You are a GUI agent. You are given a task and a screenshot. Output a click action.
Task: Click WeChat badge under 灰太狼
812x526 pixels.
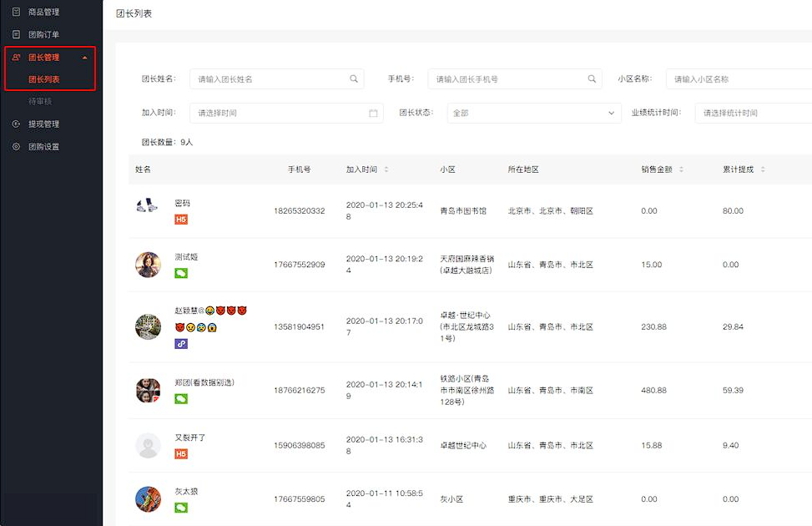181,508
